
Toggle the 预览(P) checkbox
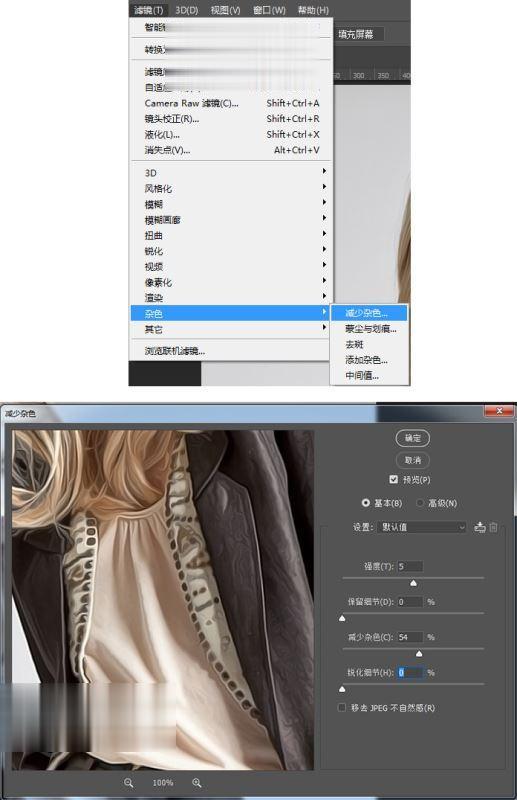pyautogui.click(x=393, y=480)
